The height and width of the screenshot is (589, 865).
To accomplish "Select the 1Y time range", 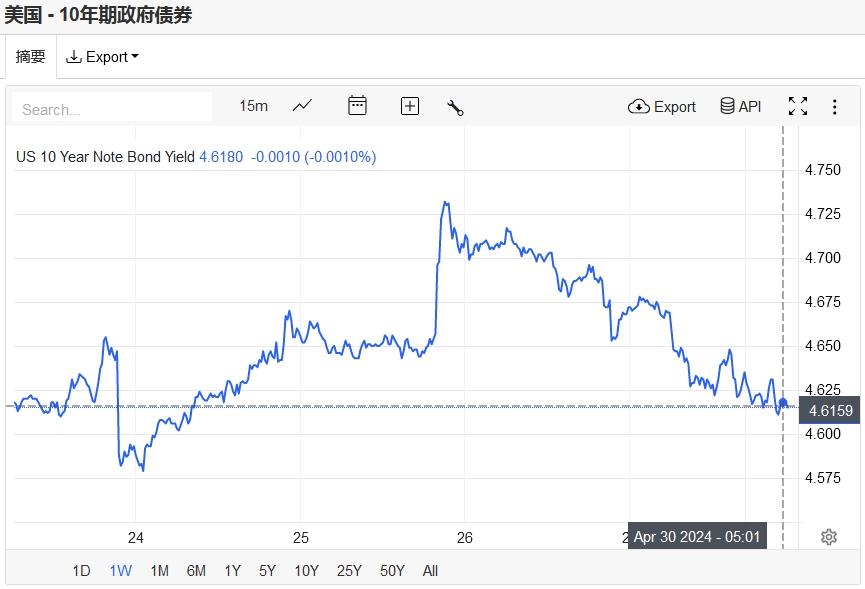I will click(232, 571).
